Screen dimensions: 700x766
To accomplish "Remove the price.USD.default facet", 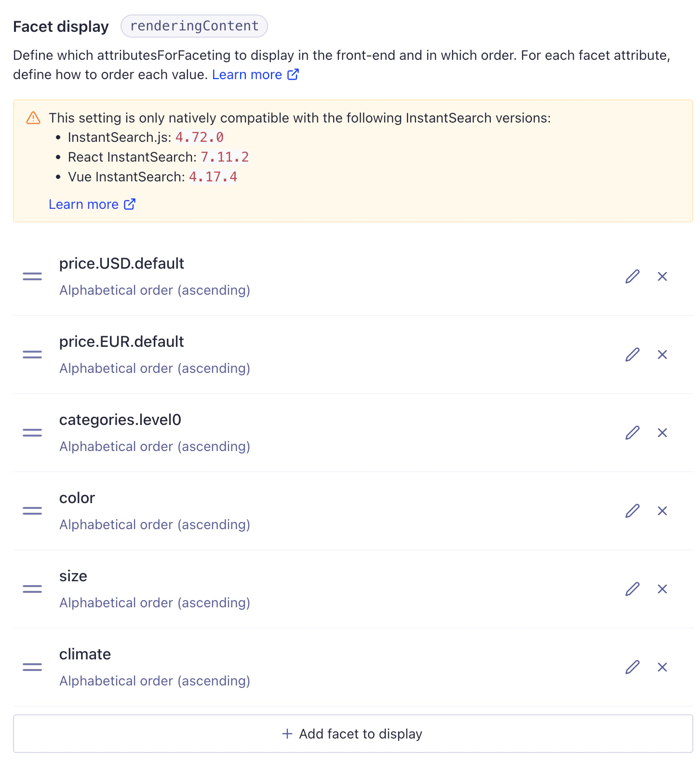I will (x=662, y=276).
